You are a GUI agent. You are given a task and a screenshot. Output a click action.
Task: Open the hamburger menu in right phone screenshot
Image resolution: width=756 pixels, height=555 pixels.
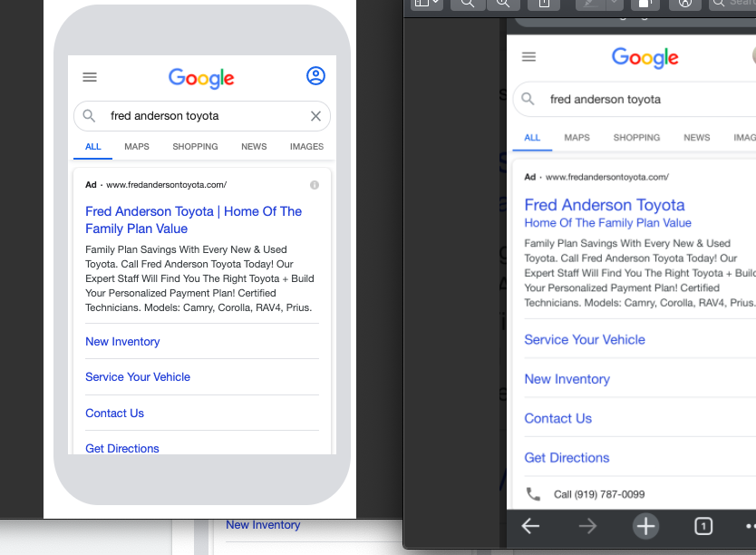click(x=528, y=57)
